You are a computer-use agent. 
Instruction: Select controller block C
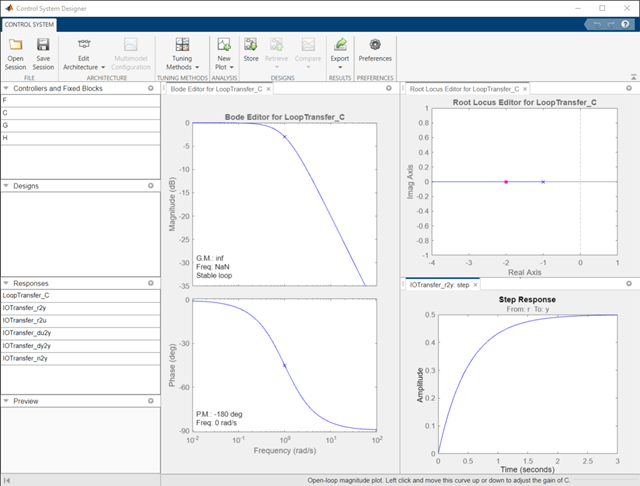click(x=6, y=113)
